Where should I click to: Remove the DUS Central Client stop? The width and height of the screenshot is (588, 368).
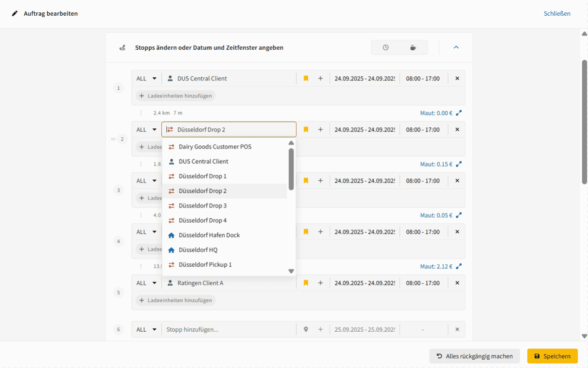(x=457, y=79)
